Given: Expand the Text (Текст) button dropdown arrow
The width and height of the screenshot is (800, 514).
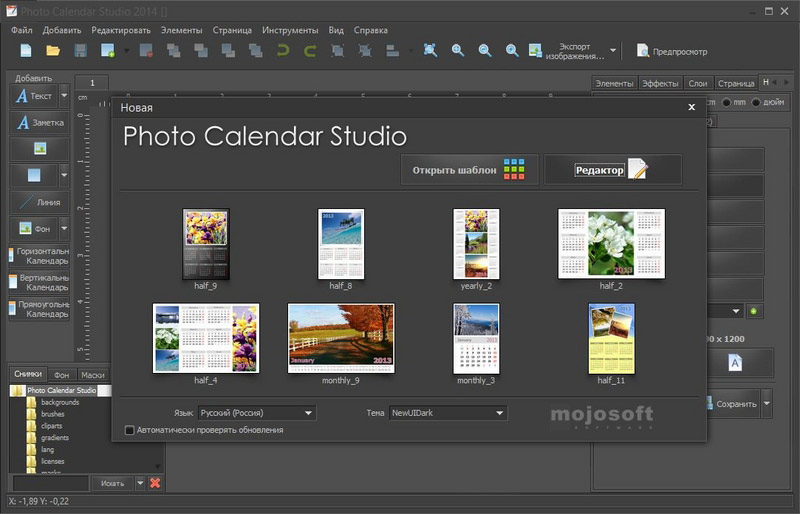Looking at the screenshot, I should pos(64,95).
